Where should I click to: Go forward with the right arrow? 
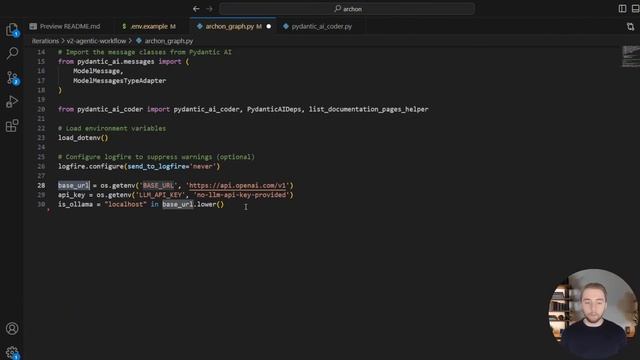(209, 9)
